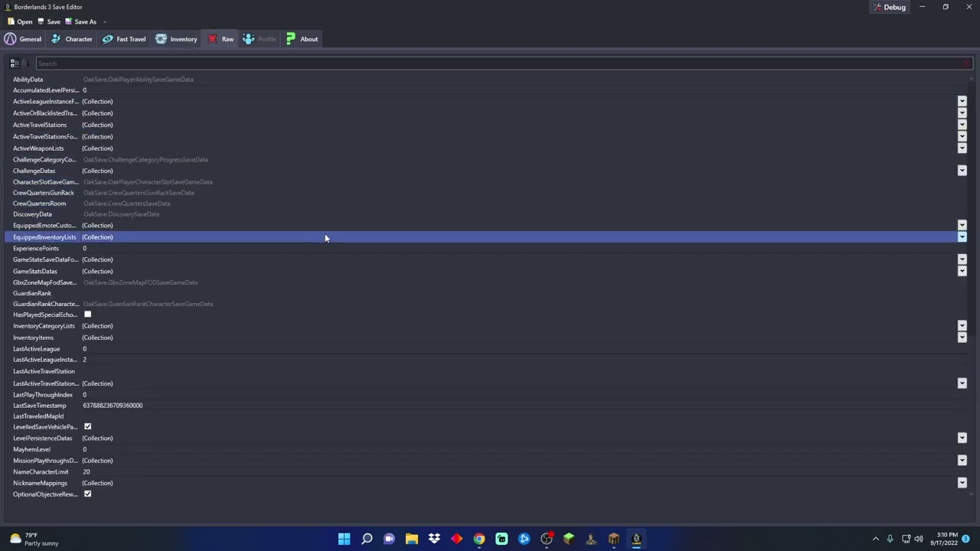Open toolbar overflow dropdown arrow next to Save As
Screen dimensions: 980x551
tap(105, 21)
